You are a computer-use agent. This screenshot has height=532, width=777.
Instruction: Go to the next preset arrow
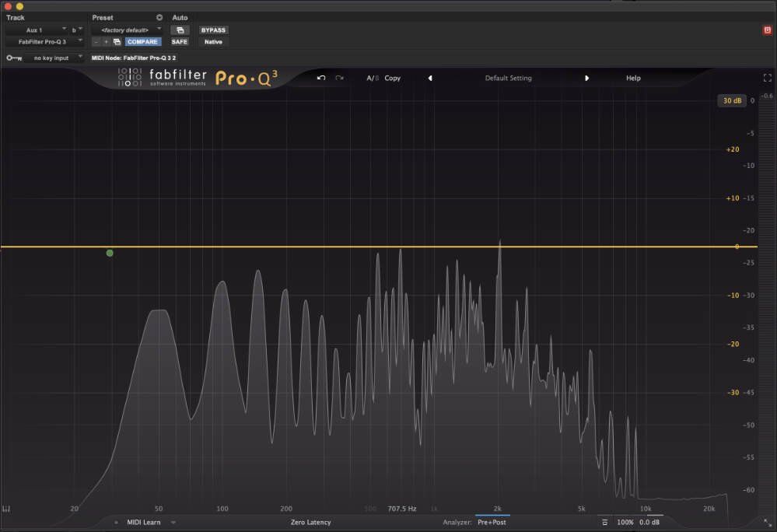586,78
